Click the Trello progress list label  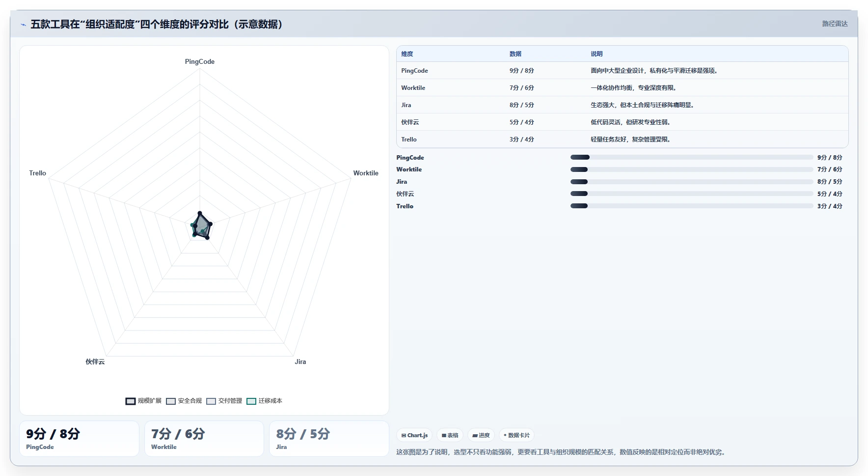(405, 206)
